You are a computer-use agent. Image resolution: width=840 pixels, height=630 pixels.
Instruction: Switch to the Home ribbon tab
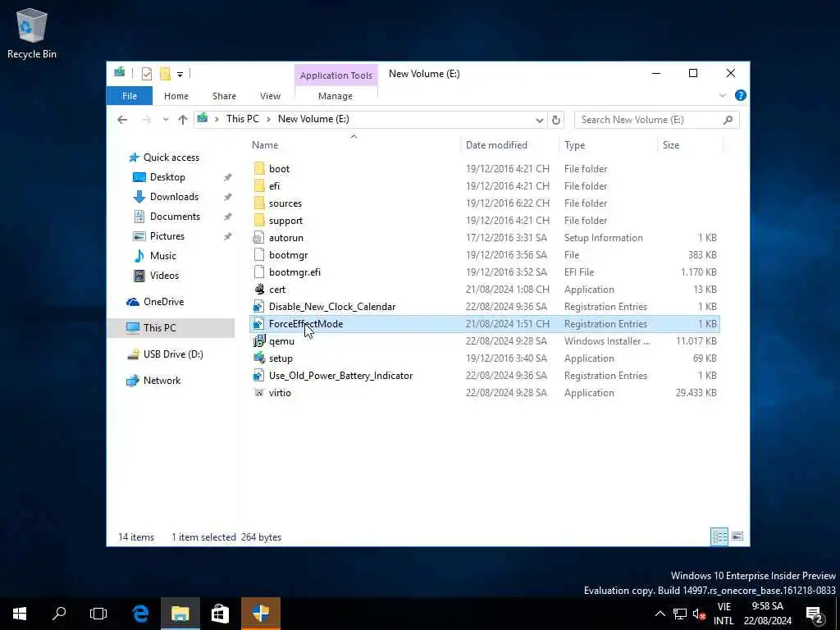[176, 96]
